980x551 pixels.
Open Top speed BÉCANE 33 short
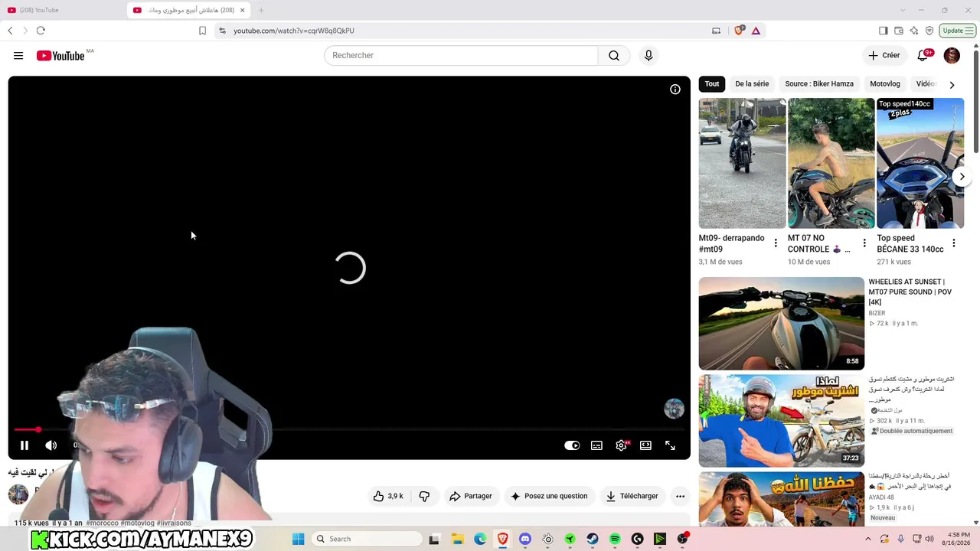click(920, 163)
